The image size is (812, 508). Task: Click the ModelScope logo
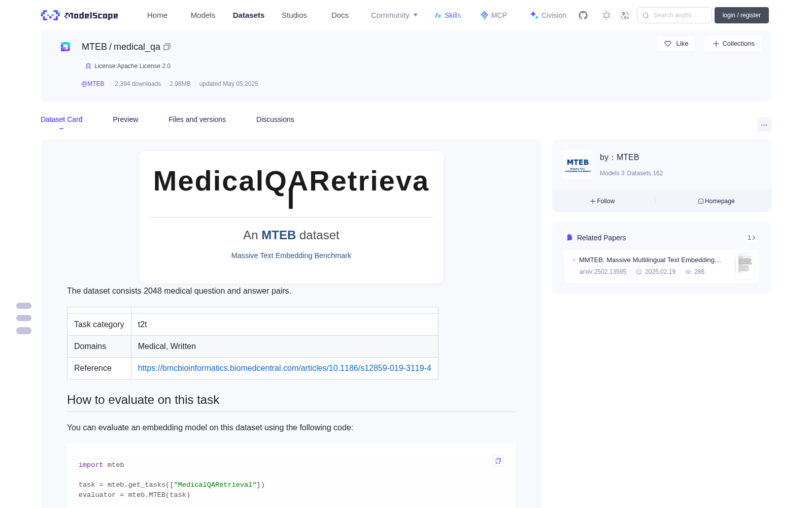[80, 15]
